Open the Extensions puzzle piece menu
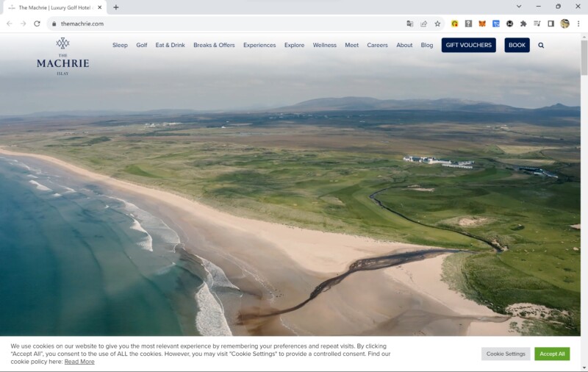The width and height of the screenshot is (588, 372). pos(523,24)
